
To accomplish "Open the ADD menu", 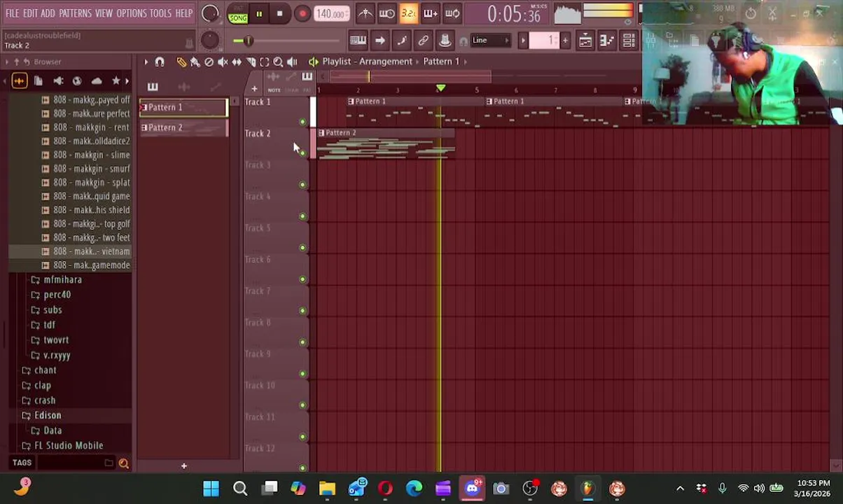I will (x=48, y=13).
